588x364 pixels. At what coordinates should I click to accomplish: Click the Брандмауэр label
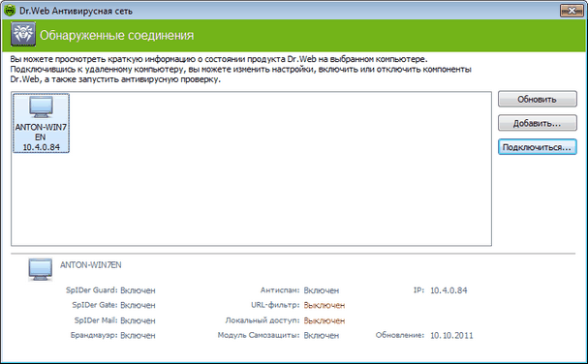click(94, 335)
